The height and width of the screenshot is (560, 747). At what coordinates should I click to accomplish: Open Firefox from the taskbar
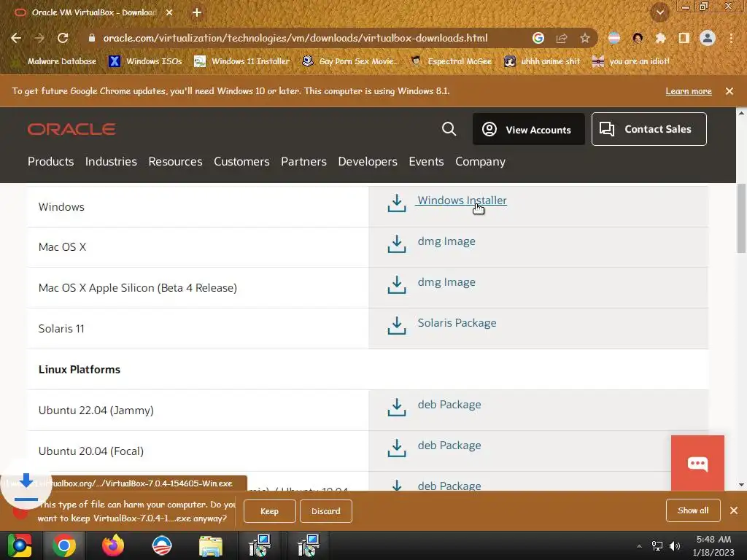113,545
